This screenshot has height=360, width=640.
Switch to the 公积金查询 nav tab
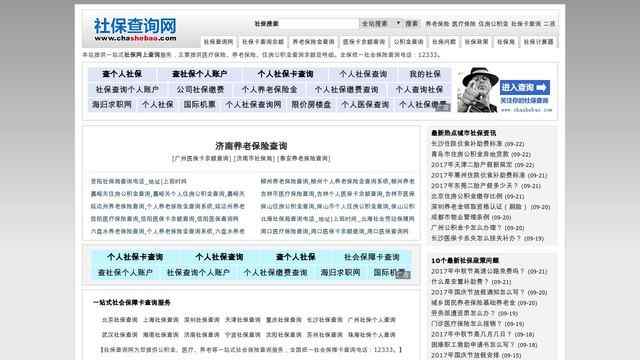[408, 42]
